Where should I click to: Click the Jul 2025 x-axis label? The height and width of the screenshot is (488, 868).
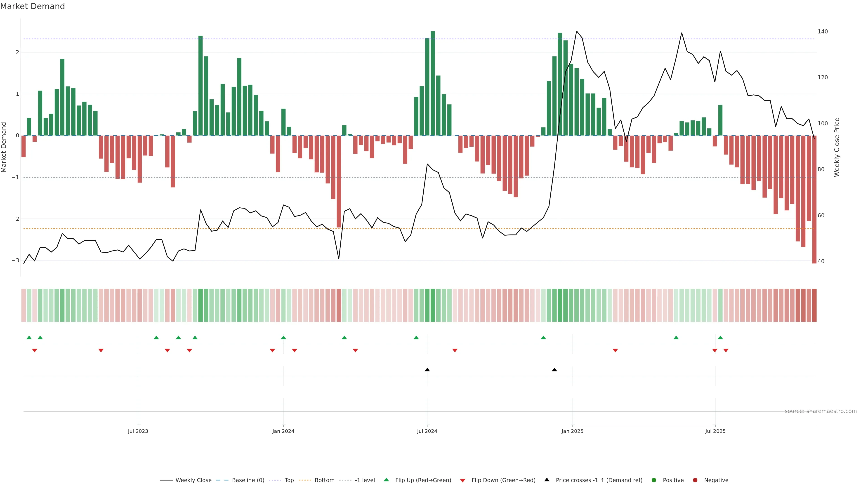(x=715, y=431)
